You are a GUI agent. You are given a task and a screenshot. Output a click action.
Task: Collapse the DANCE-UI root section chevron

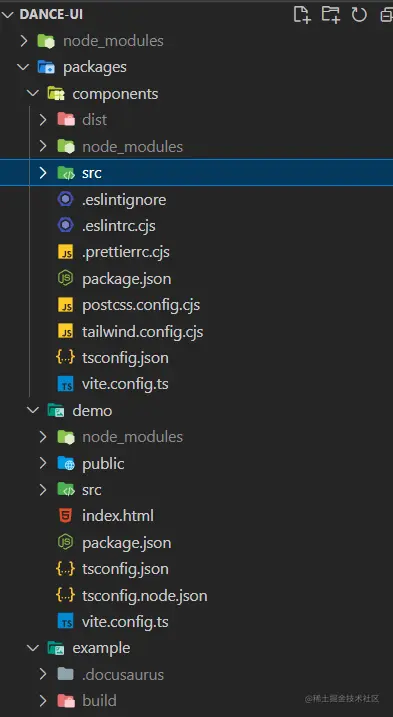8,15
